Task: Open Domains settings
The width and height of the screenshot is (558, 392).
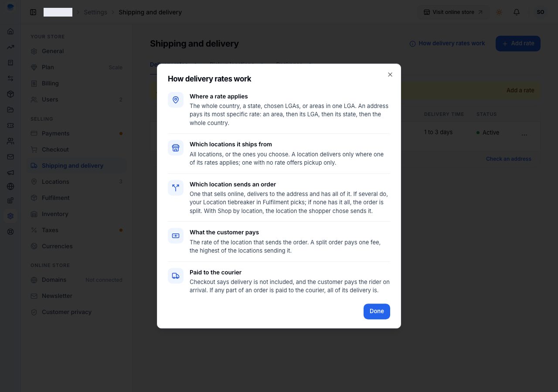Action: [x=77, y=280]
